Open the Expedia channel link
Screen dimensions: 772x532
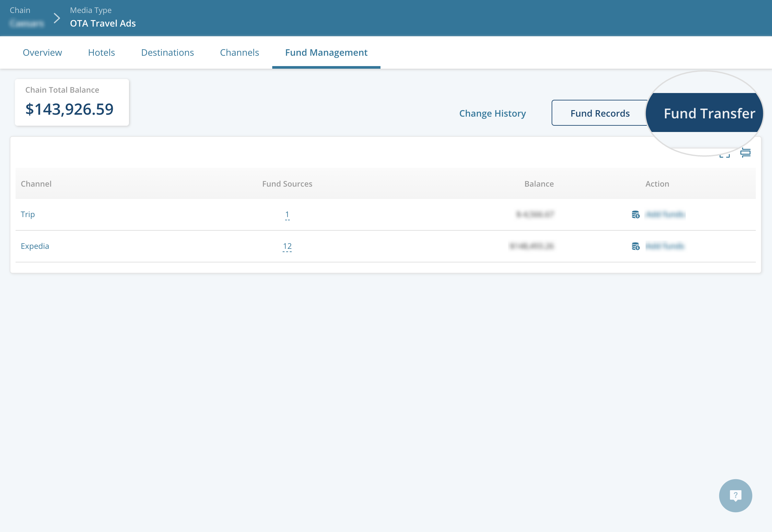(x=35, y=246)
